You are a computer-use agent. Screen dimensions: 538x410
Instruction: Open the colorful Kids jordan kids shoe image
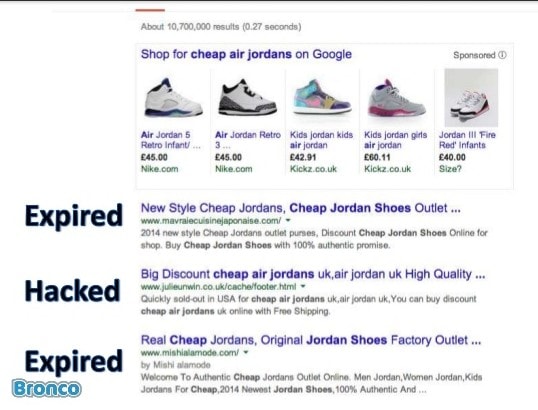pos(322,97)
